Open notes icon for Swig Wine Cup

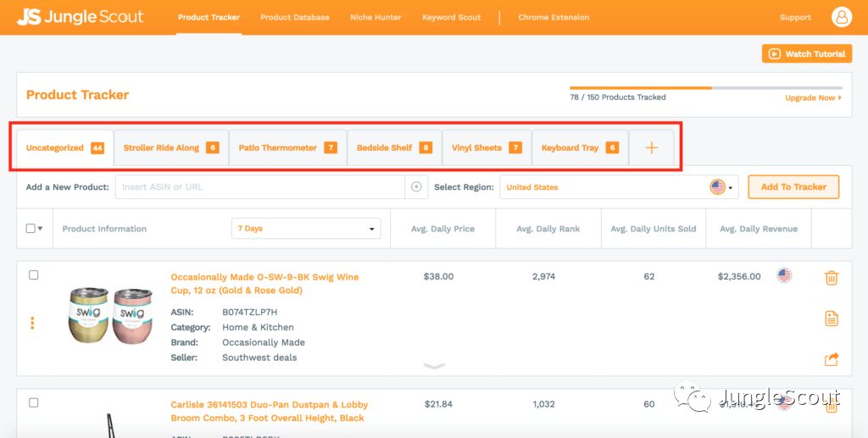[x=832, y=319]
